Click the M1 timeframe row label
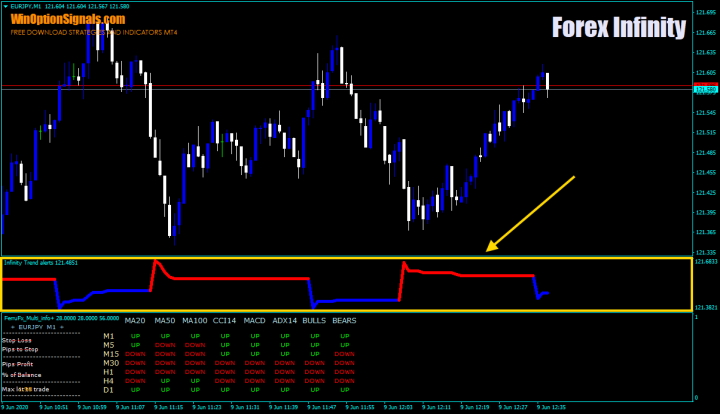 pos(108,336)
